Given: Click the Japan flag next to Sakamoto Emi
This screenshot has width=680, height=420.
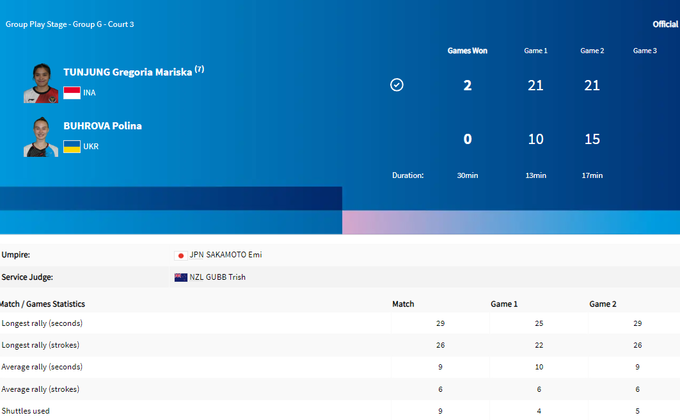Looking at the screenshot, I should 181,255.
